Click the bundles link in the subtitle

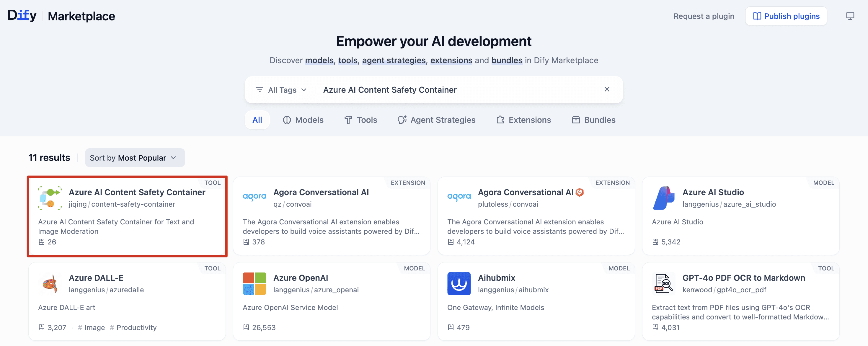[x=506, y=60]
